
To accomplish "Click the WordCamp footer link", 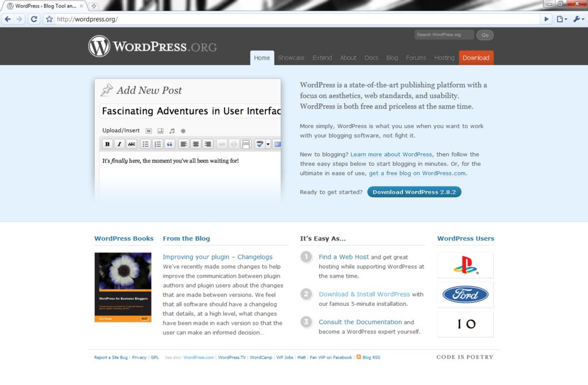I will pyautogui.click(x=261, y=357).
